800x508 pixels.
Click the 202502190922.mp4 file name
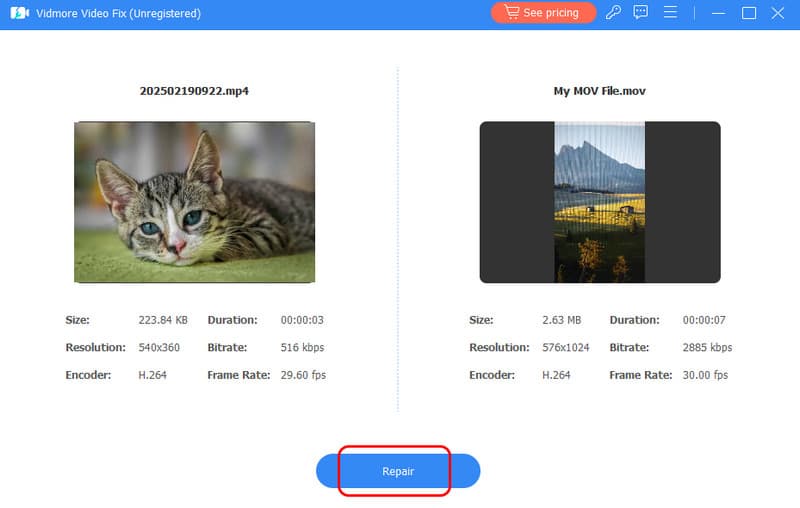[194, 90]
